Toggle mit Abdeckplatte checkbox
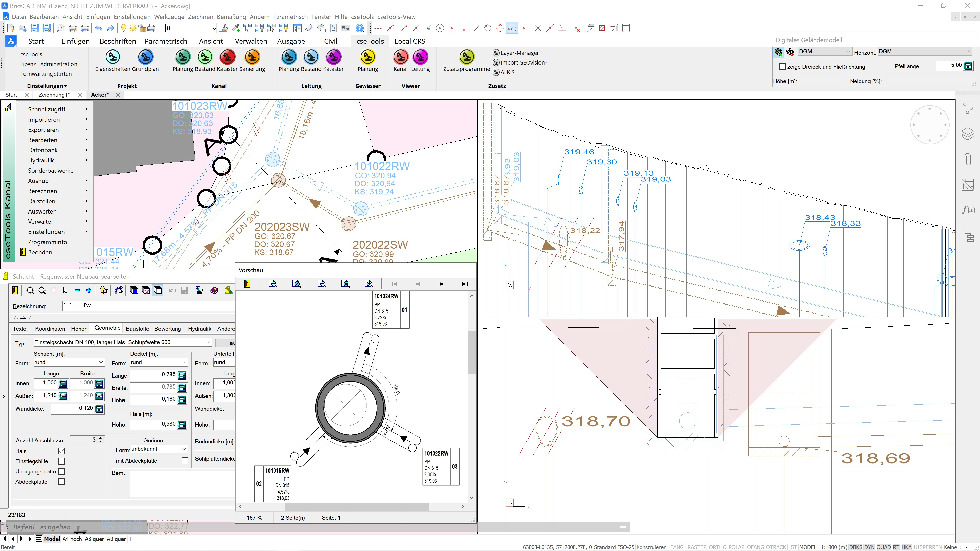The image size is (980, 551). (185, 461)
